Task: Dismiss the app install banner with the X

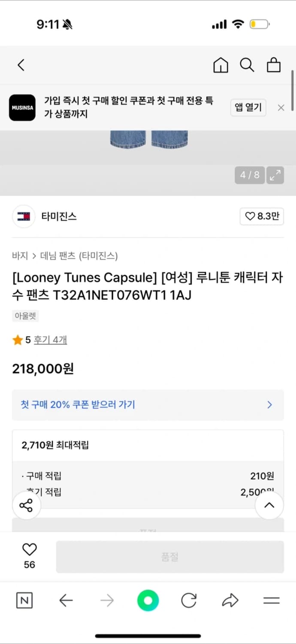Action: [x=281, y=107]
